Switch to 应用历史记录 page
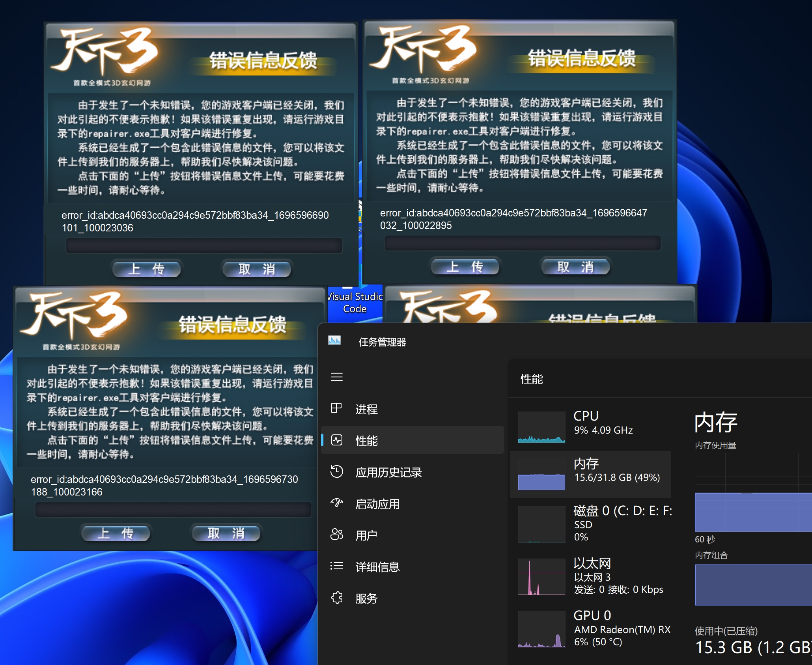 tap(413, 472)
